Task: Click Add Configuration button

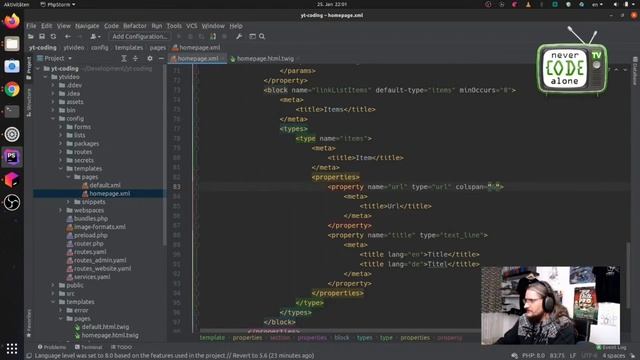Action: [x=140, y=36]
